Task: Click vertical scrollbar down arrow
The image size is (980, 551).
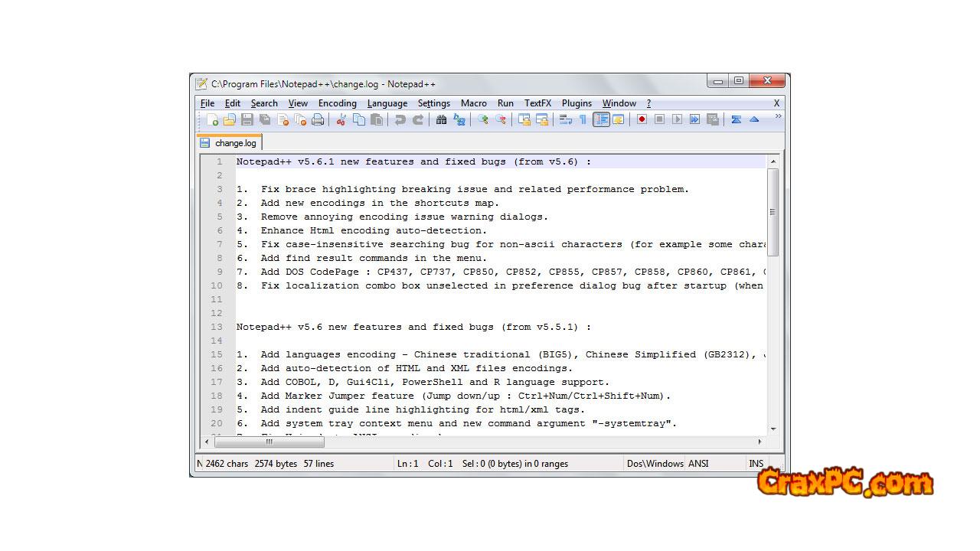Action: click(773, 429)
